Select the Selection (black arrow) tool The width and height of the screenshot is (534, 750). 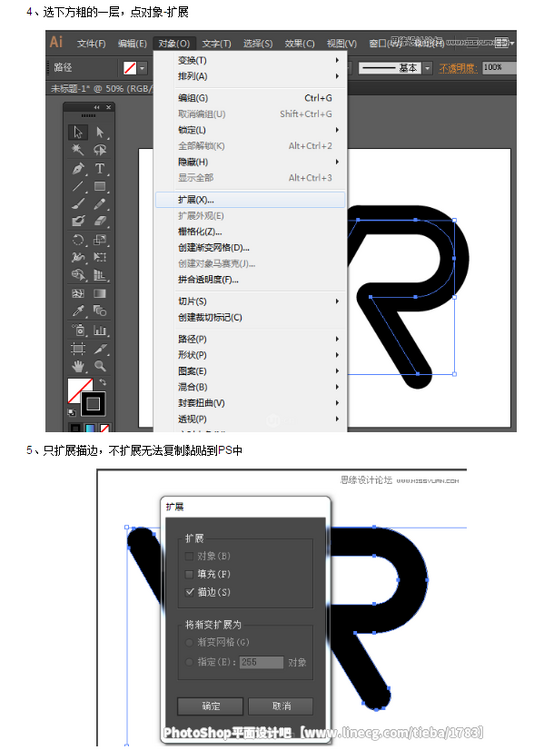[x=78, y=132]
